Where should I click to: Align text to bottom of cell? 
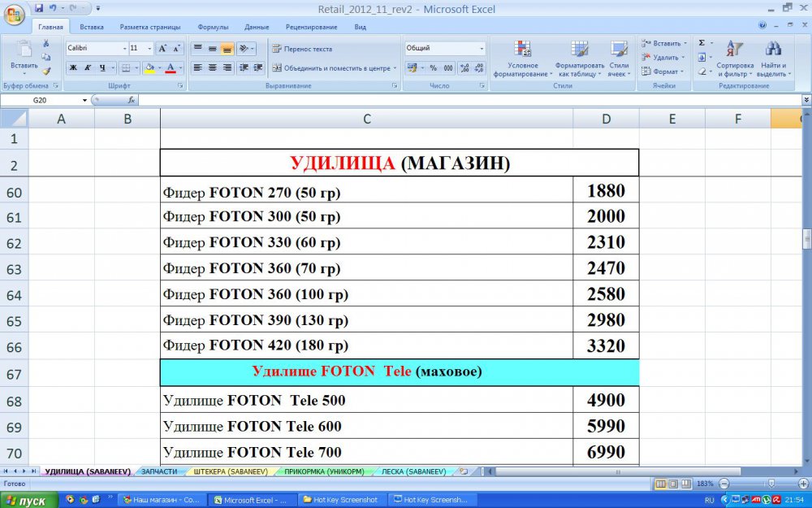point(227,48)
